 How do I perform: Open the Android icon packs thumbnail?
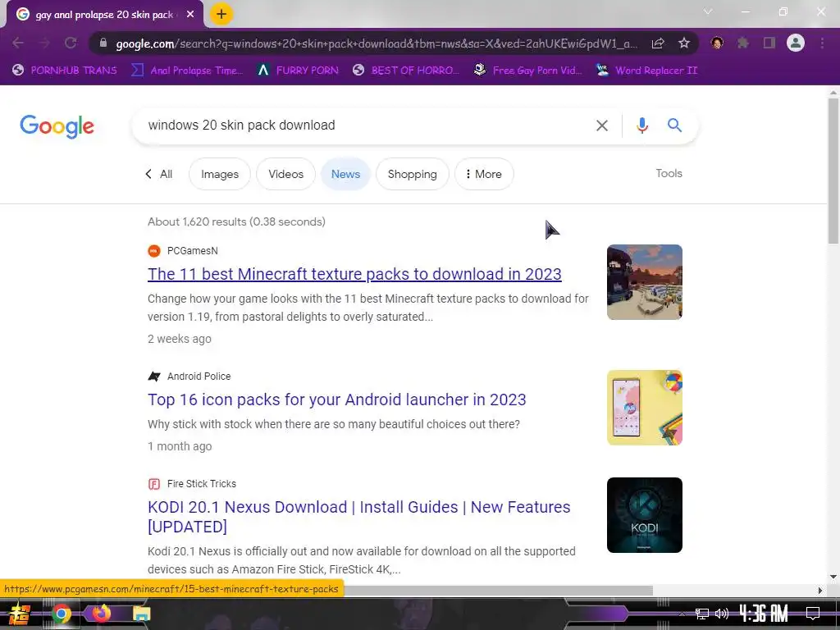(645, 408)
